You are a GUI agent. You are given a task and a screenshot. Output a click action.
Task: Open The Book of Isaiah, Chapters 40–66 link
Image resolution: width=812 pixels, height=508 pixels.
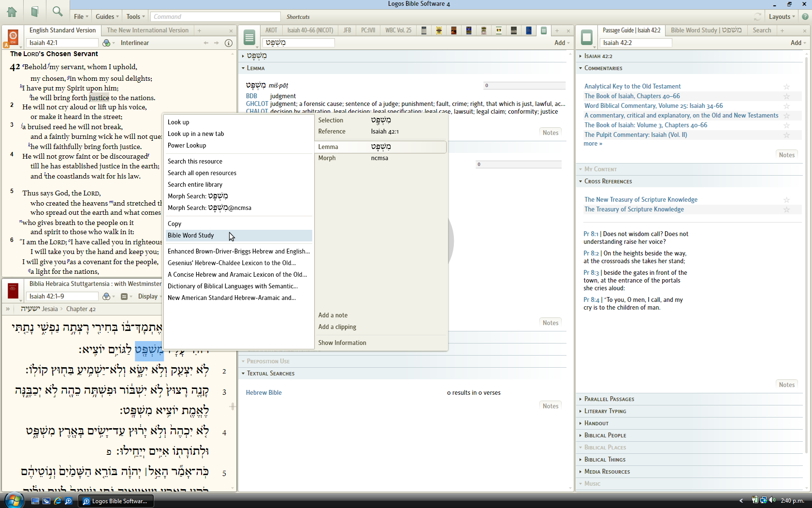[x=632, y=96]
